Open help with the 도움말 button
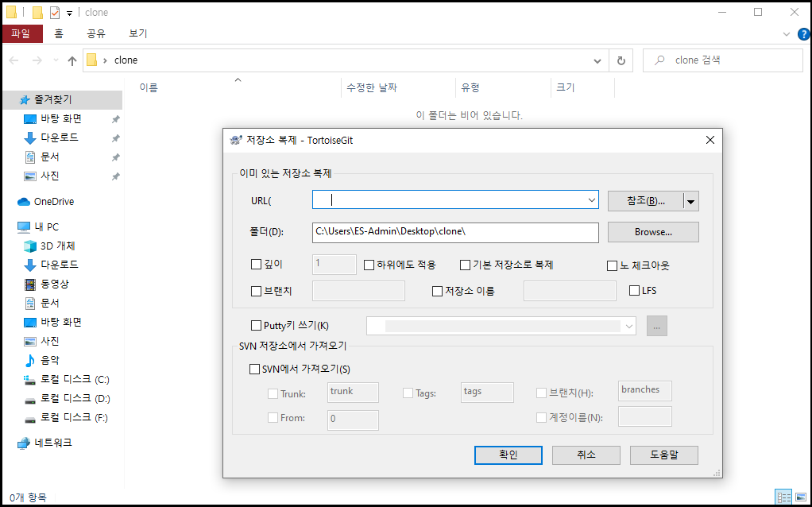 click(x=664, y=455)
